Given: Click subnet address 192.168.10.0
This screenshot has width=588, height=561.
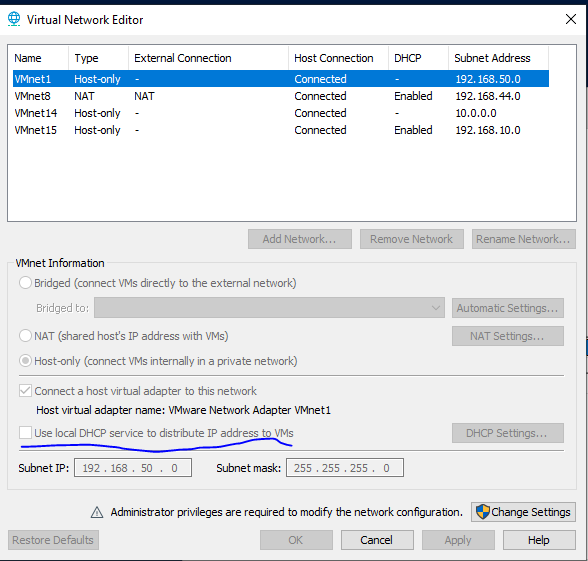Looking at the screenshot, I should (x=488, y=130).
